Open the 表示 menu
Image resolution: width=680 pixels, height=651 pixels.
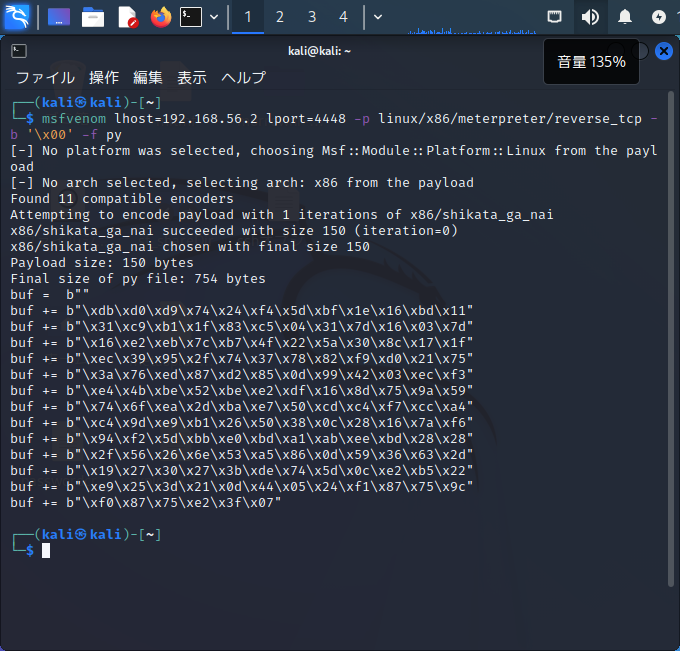coord(192,78)
